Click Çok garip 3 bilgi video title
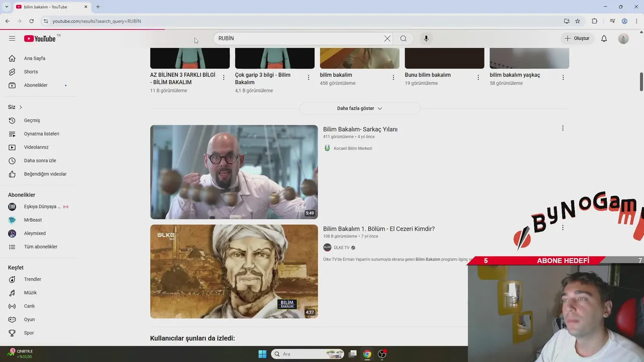644x362 pixels. [263, 78]
